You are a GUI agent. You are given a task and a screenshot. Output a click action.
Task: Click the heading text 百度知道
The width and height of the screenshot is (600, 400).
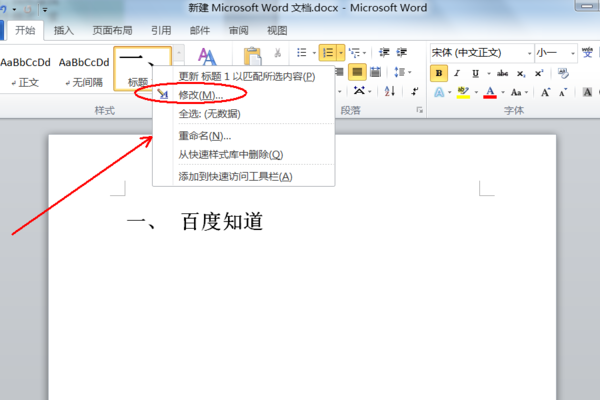coord(222,222)
